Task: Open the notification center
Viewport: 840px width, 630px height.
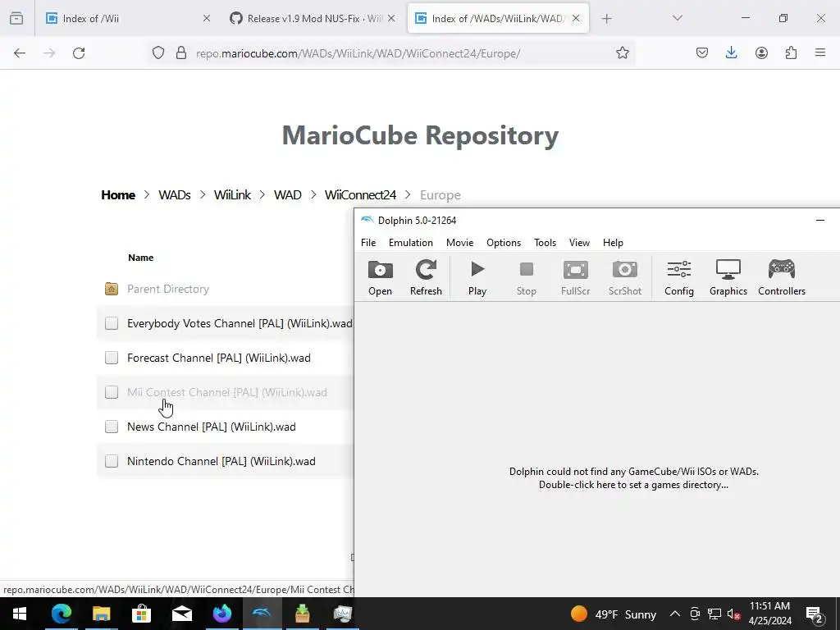Action: click(815, 614)
